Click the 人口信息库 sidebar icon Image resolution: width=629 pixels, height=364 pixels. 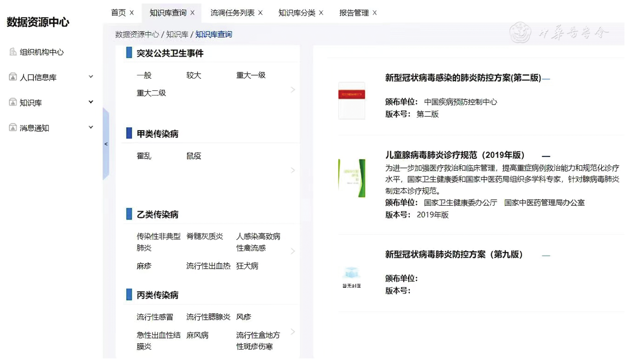pyautogui.click(x=13, y=77)
